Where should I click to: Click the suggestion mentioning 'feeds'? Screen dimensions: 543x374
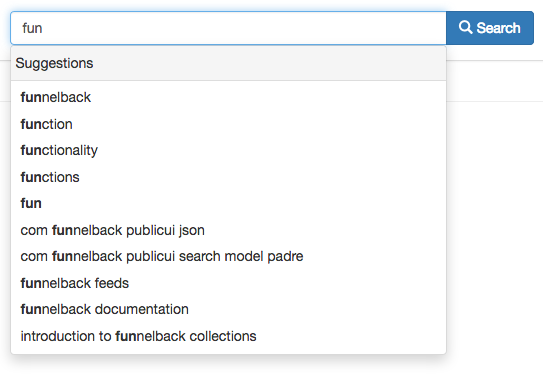[229, 283]
